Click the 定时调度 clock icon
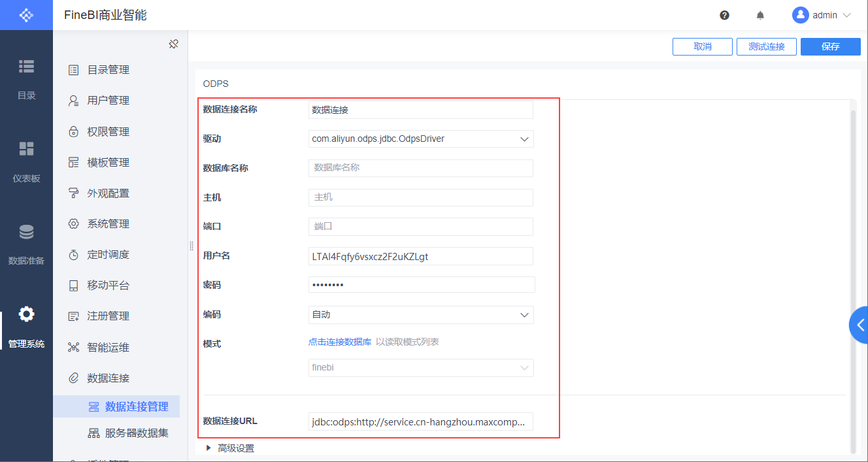This screenshot has height=462, width=868. 74,255
